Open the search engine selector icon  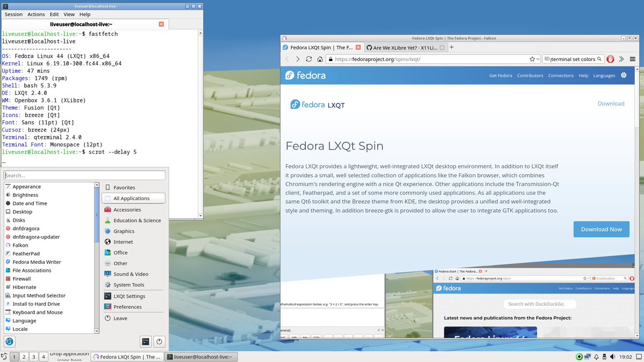tap(546, 59)
